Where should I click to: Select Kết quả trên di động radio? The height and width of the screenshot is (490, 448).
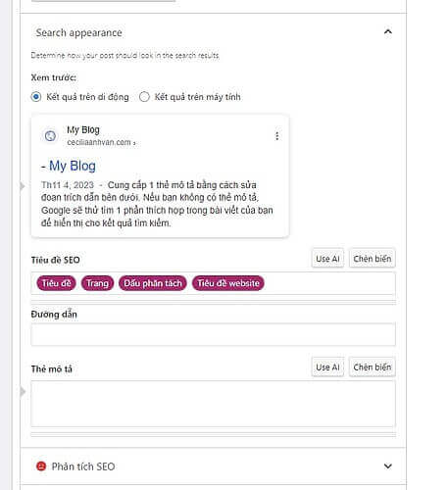click(36, 97)
